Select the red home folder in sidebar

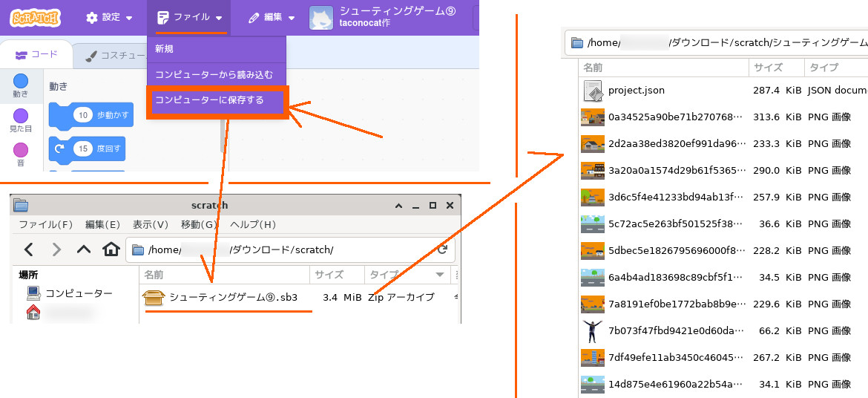(x=34, y=312)
